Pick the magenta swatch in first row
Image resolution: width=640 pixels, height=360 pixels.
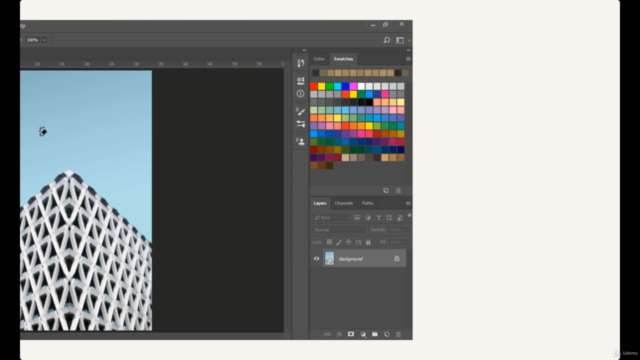(x=353, y=86)
